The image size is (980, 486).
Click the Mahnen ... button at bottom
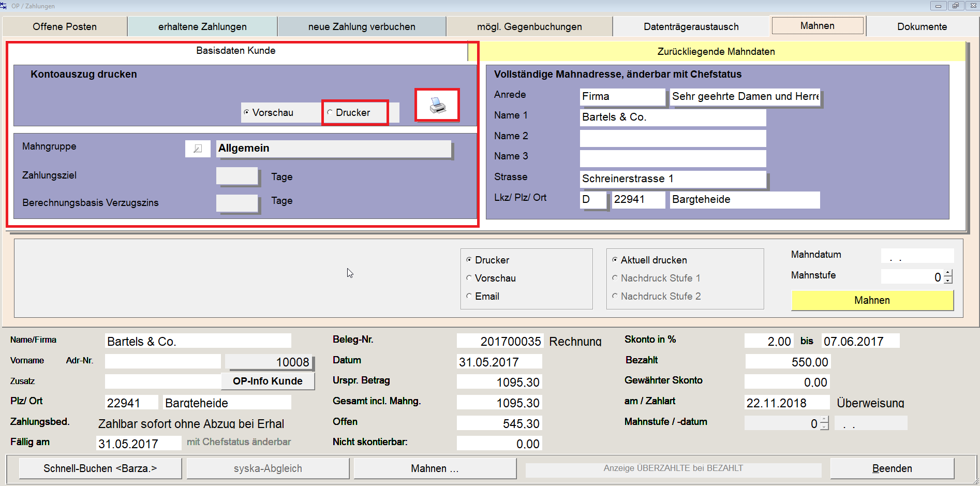tap(435, 468)
